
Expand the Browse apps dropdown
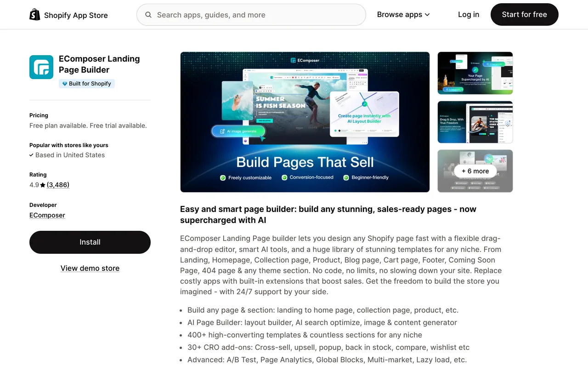pyautogui.click(x=403, y=15)
